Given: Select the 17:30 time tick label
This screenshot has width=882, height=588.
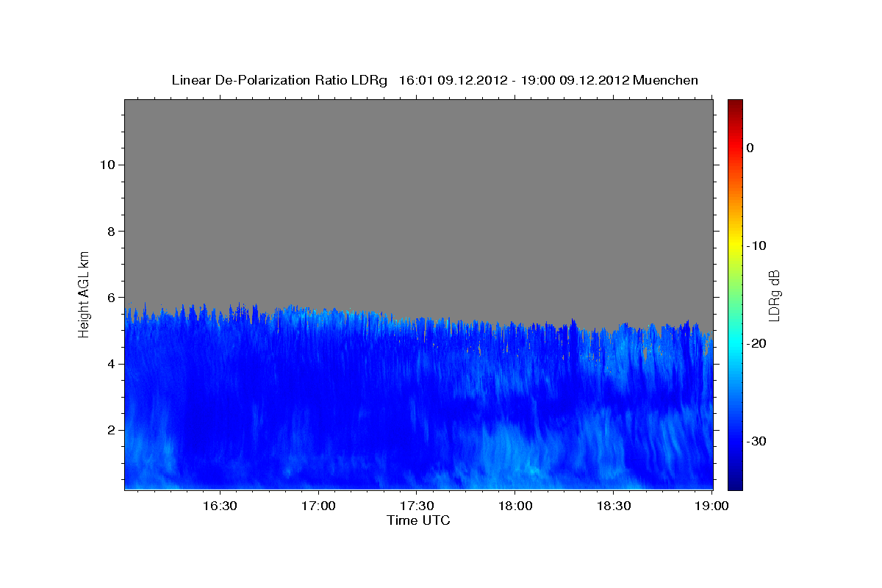Looking at the screenshot, I should pyautogui.click(x=416, y=506).
